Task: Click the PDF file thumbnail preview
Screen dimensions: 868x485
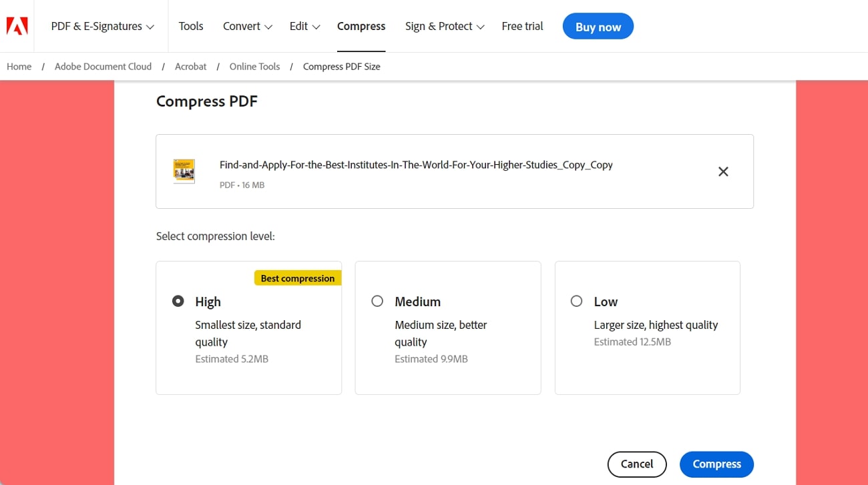Action: tap(184, 171)
